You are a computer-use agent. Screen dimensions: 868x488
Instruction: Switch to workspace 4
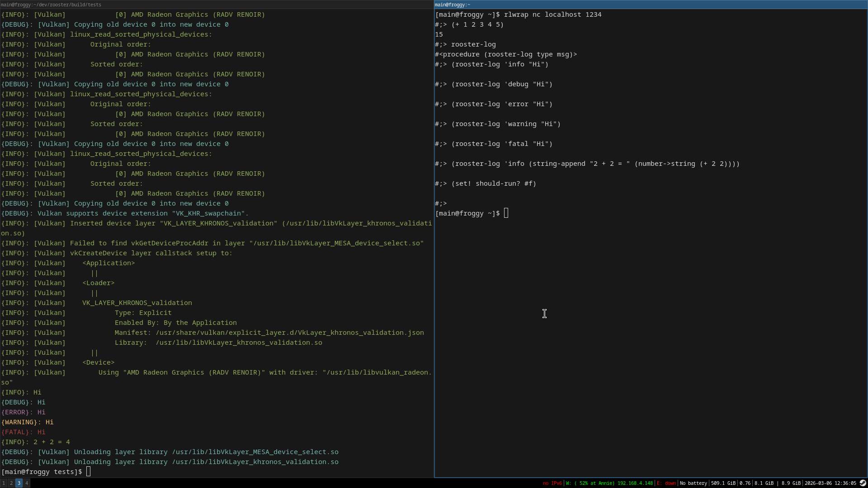click(x=27, y=483)
